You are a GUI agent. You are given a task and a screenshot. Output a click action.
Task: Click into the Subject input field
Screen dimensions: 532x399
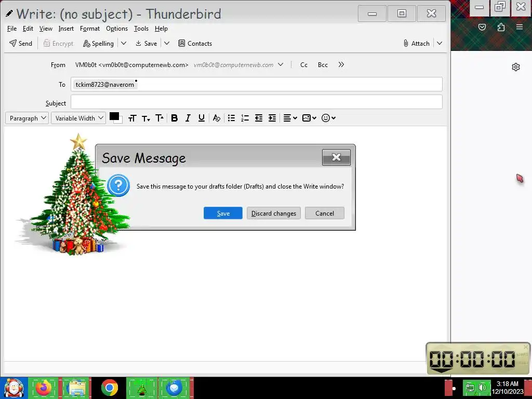(x=257, y=102)
